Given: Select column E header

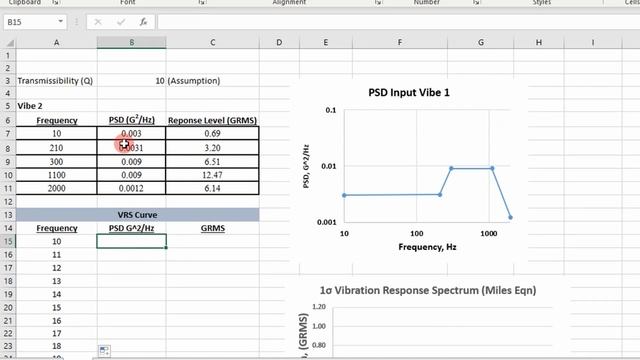Looking at the screenshot, I should coord(326,42).
